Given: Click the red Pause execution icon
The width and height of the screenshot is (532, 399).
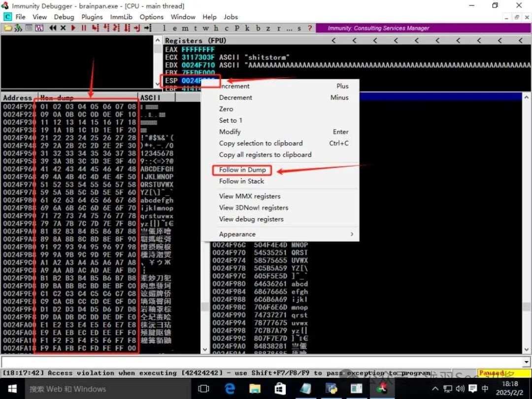Looking at the screenshot, I should tap(84, 28).
